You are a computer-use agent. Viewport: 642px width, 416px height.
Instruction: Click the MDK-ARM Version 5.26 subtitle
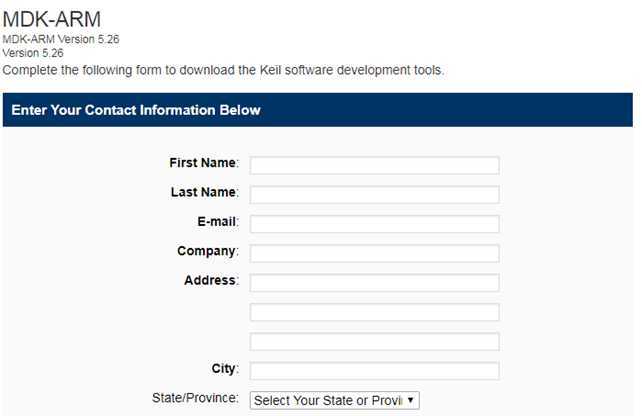[x=61, y=39]
